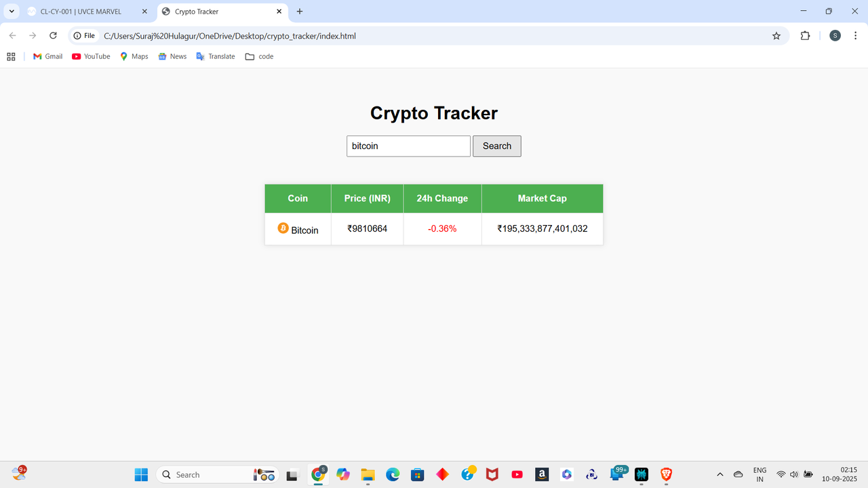Go back to previous page
Image resolution: width=868 pixels, height=488 pixels.
click(12, 36)
